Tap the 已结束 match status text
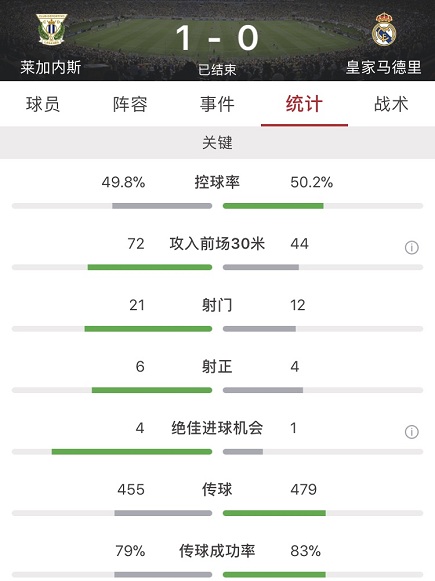 (x=217, y=69)
